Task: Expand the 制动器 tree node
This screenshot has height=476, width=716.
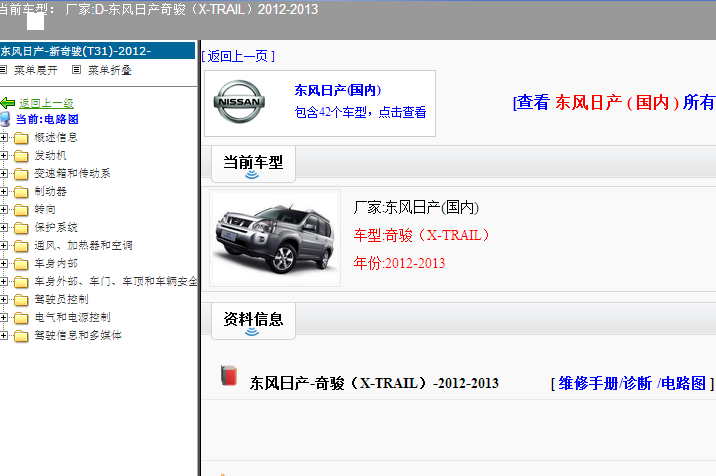Action: tap(4, 192)
